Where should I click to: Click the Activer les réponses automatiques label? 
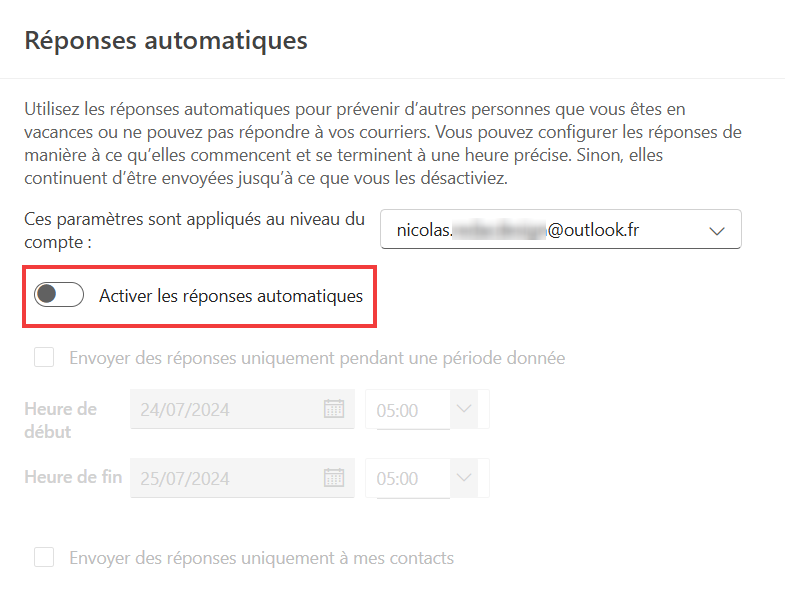tap(231, 296)
